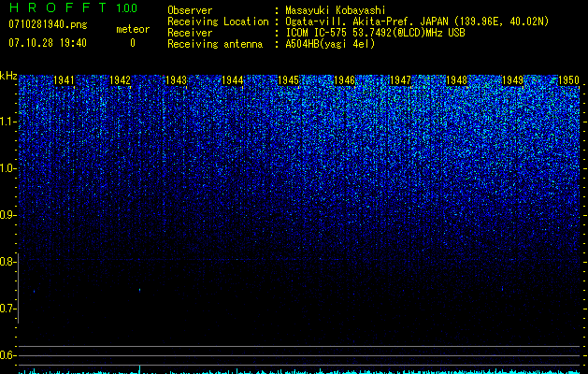The width and height of the screenshot is (588, 374).
Task: Click the 1.1 frequency axis label
Action: coord(7,122)
